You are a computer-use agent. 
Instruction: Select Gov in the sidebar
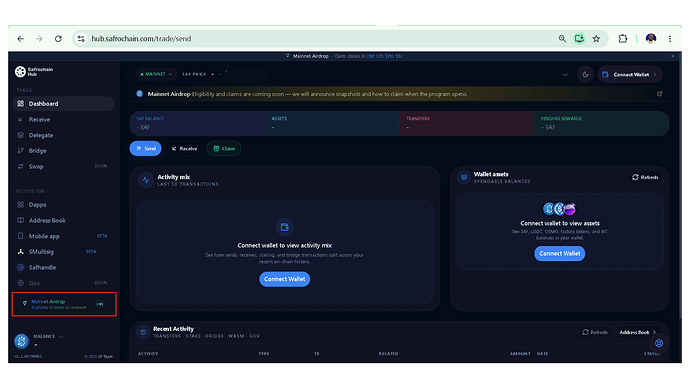click(x=63, y=283)
